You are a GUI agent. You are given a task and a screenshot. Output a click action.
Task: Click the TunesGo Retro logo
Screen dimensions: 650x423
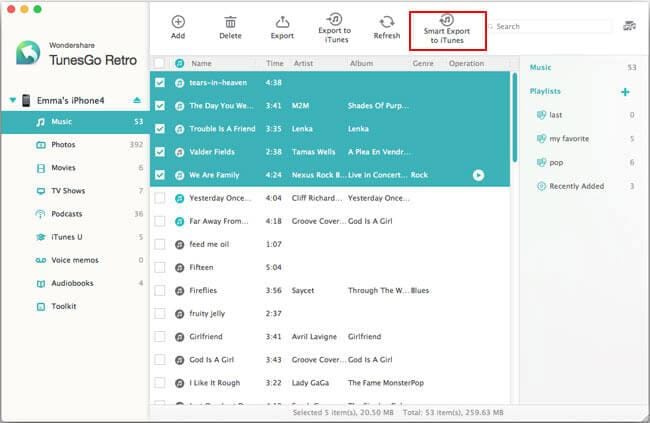click(x=28, y=52)
